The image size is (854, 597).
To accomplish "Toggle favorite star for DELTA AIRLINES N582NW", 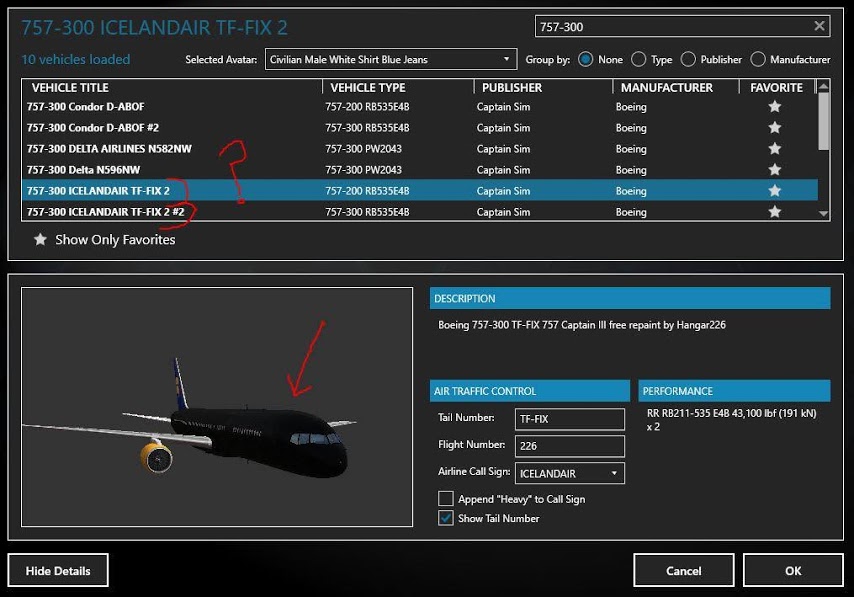I will pos(774,149).
